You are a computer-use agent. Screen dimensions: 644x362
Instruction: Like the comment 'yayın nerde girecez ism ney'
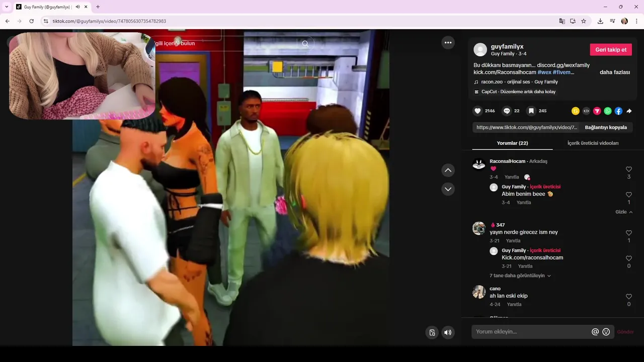point(629,233)
